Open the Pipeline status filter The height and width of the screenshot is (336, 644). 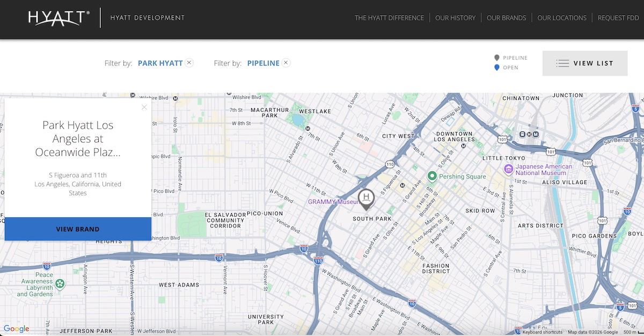pyautogui.click(x=263, y=63)
